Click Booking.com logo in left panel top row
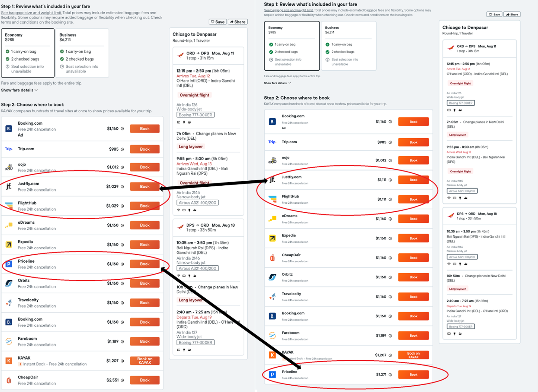 click(x=9, y=129)
